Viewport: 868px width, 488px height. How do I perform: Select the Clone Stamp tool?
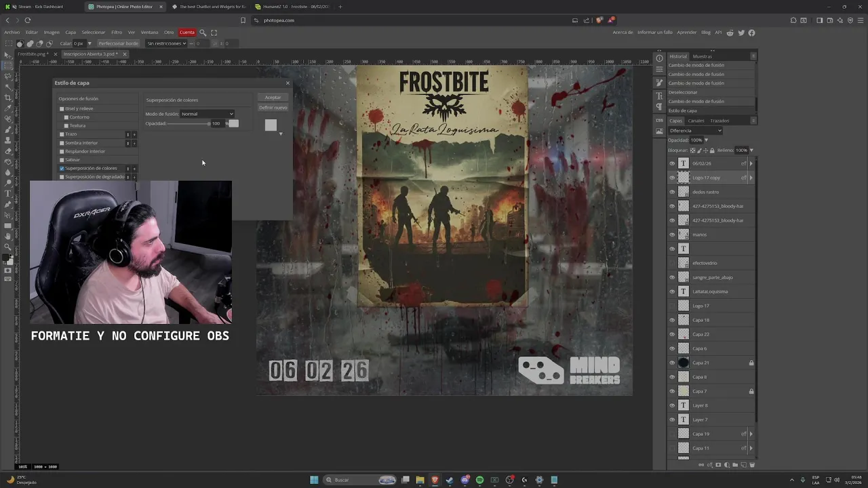click(7, 140)
